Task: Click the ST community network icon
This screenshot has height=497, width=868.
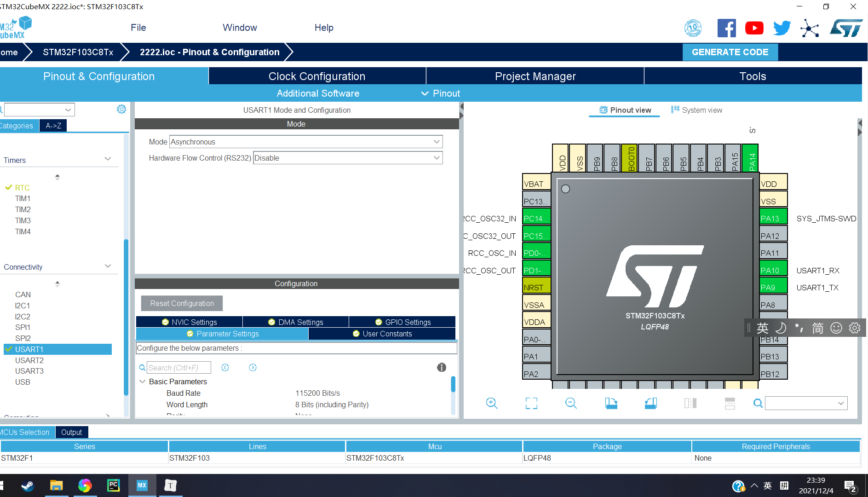Action: pos(810,28)
